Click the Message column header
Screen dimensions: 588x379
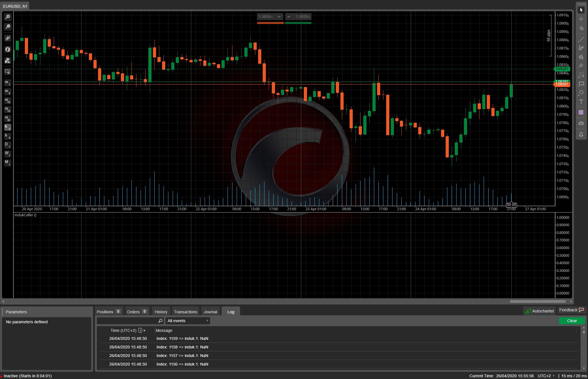tap(164, 330)
